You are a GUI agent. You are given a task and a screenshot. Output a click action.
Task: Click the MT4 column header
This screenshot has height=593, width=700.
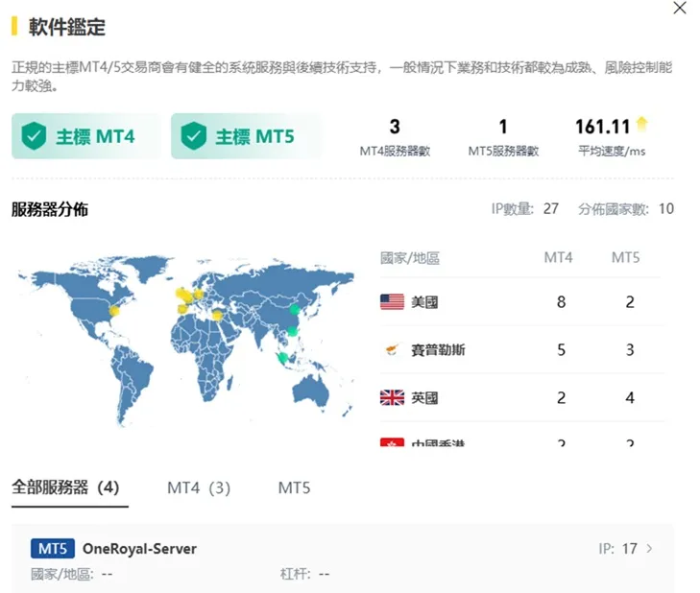coord(558,257)
